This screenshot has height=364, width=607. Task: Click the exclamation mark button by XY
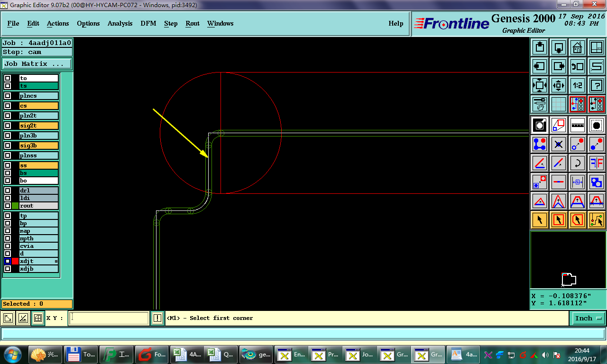(157, 318)
